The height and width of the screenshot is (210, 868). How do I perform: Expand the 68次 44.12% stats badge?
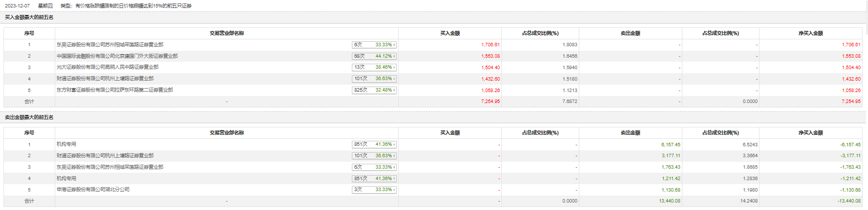pyautogui.click(x=374, y=56)
